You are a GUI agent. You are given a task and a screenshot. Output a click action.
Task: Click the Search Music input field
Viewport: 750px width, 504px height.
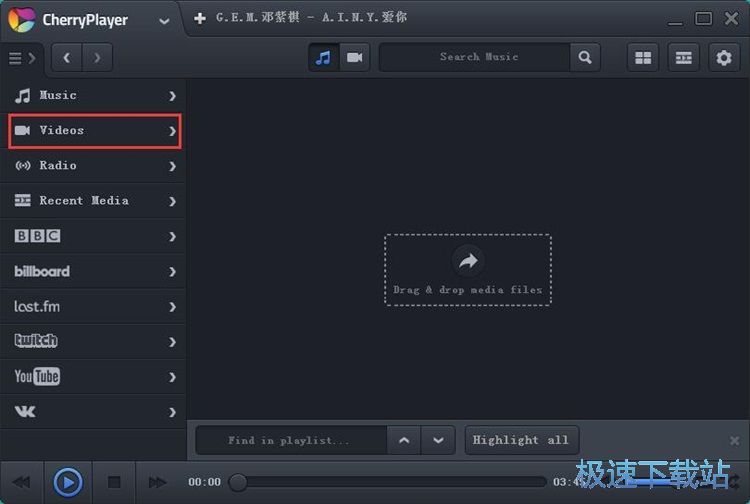(x=475, y=57)
